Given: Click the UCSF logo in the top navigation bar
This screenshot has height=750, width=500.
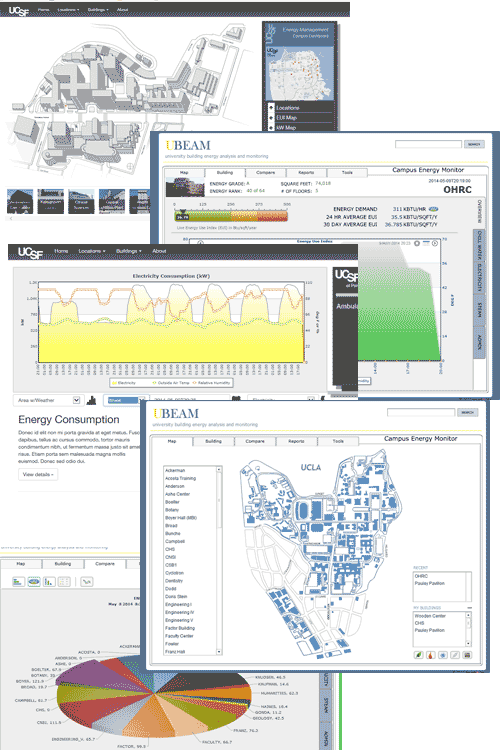Looking at the screenshot, I should (18, 11).
